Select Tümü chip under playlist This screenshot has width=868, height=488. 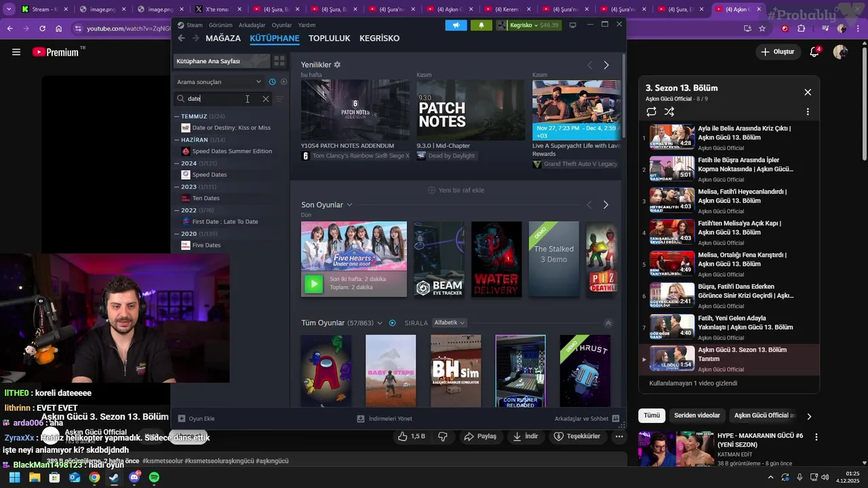click(652, 415)
